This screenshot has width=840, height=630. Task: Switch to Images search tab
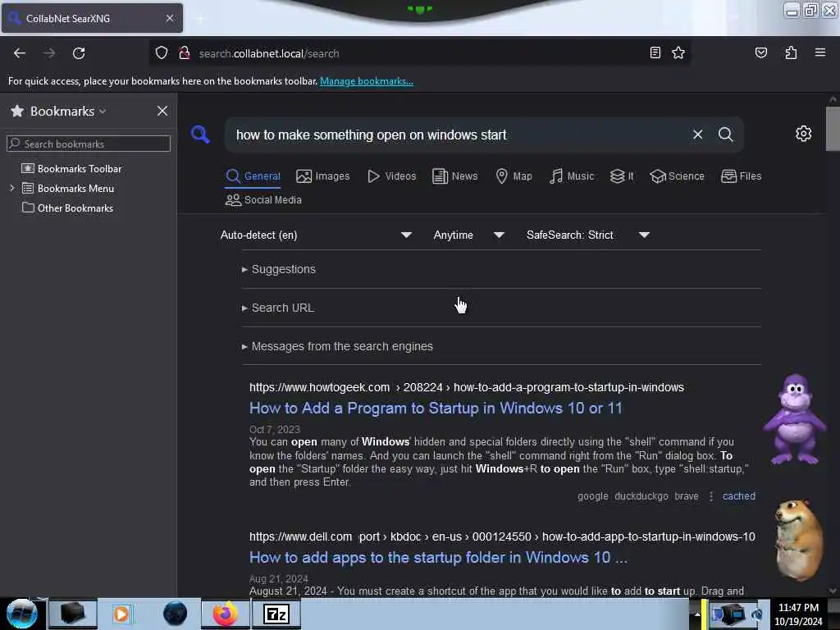pyautogui.click(x=323, y=176)
